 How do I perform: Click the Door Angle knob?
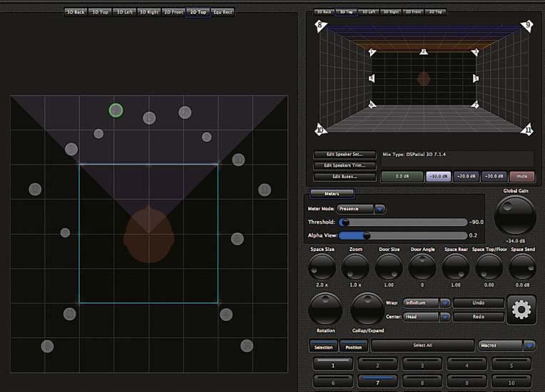pos(422,267)
